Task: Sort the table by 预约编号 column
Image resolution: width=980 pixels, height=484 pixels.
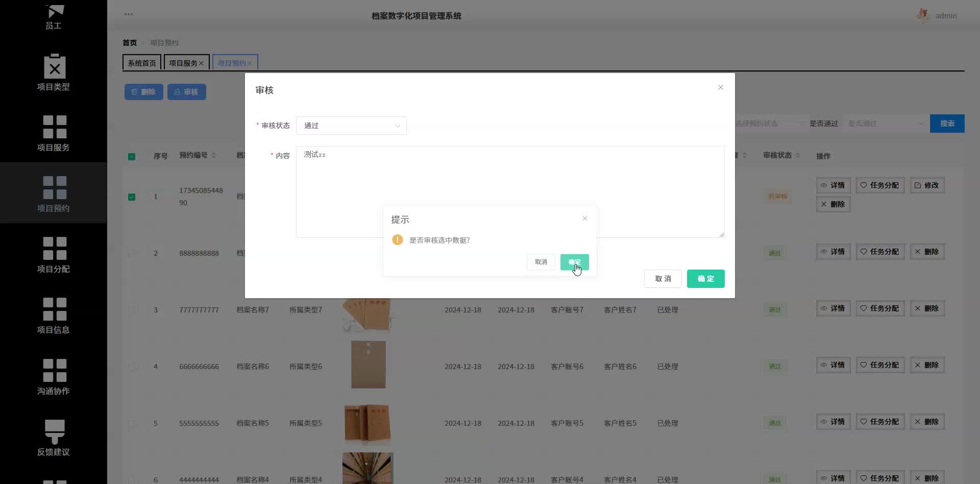Action: [214, 156]
